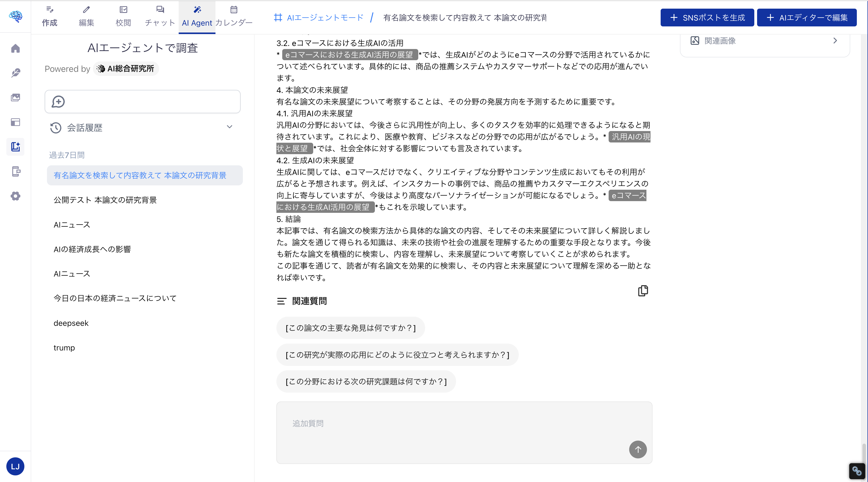Open the カレンダー calendar icon

pyautogui.click(x=233, y=10)
